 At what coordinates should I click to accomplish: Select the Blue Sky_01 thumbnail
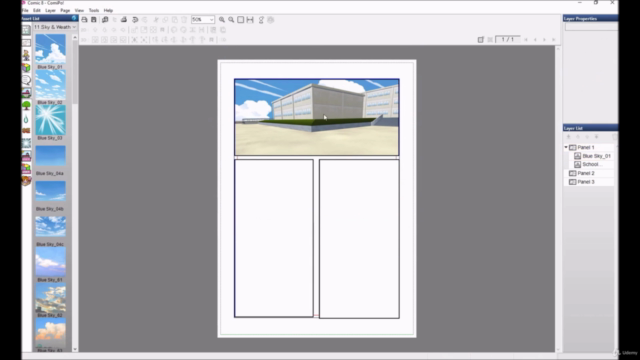click(x=50, y=49)
